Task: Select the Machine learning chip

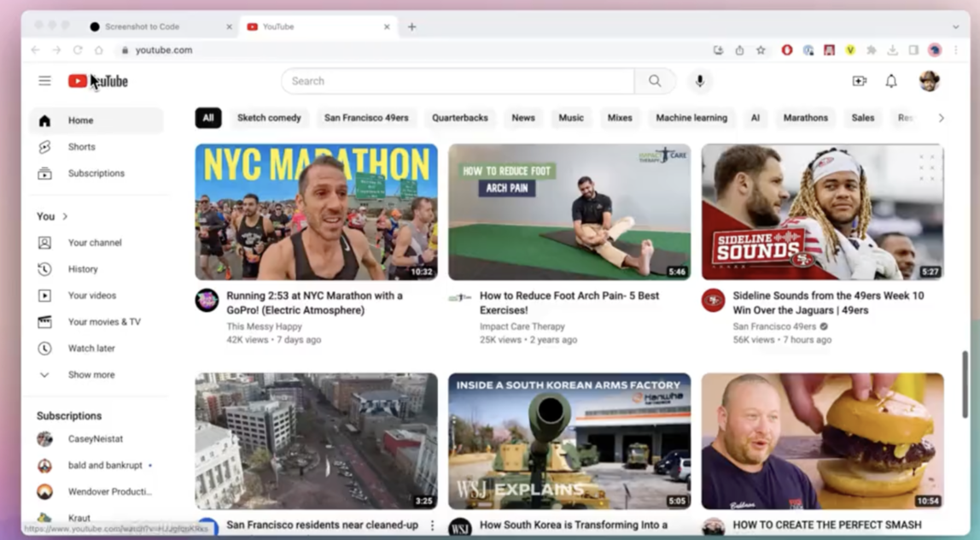Action: point(691,118)
